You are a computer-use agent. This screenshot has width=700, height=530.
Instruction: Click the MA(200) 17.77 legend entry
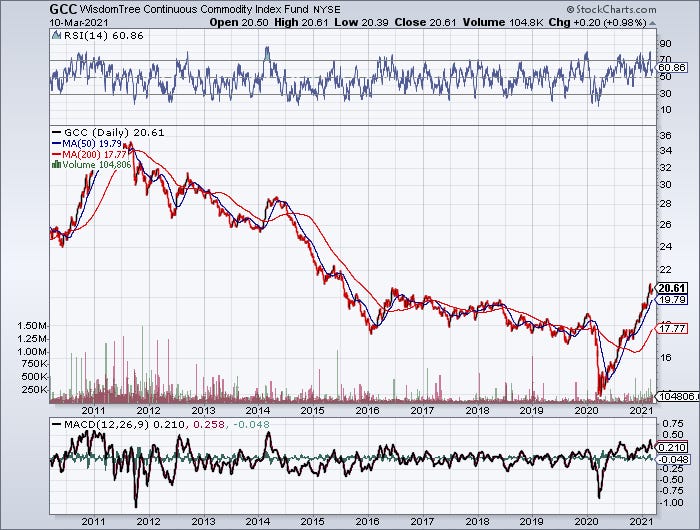click(94, 154)
